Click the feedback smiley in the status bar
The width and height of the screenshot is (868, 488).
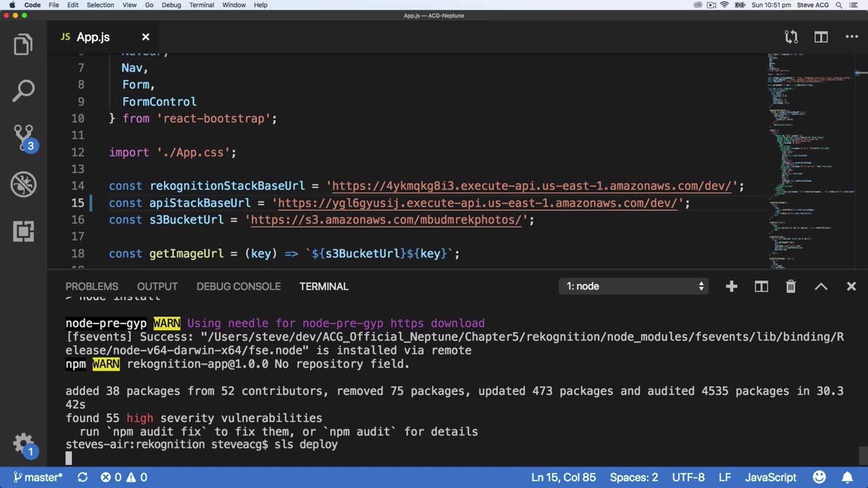tap(819, 477)
